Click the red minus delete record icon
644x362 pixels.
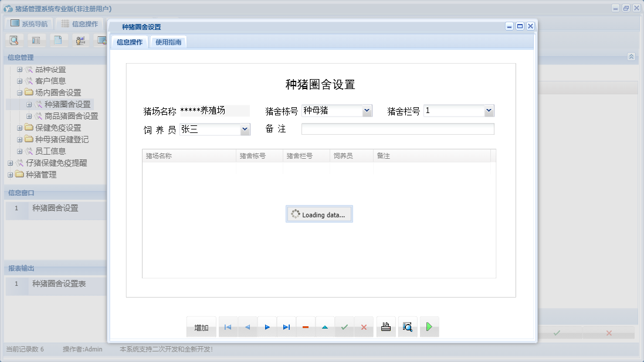(x=306, y=327)
